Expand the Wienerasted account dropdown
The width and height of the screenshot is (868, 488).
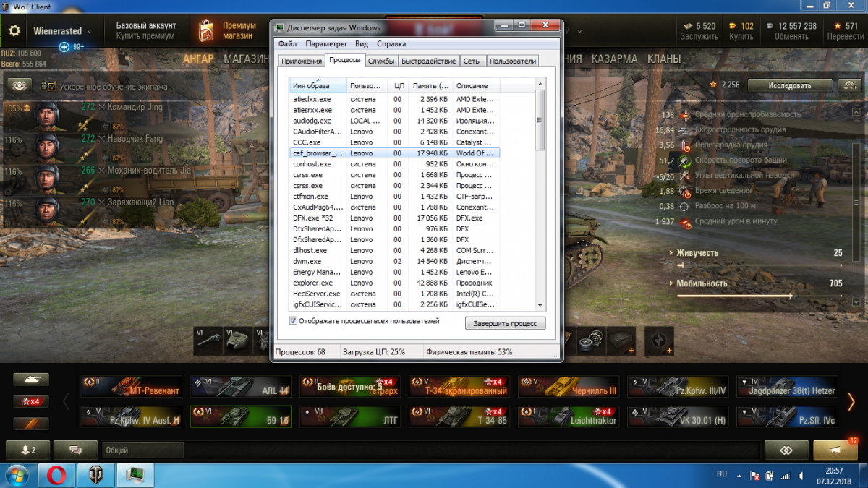[x=89, y=32]
